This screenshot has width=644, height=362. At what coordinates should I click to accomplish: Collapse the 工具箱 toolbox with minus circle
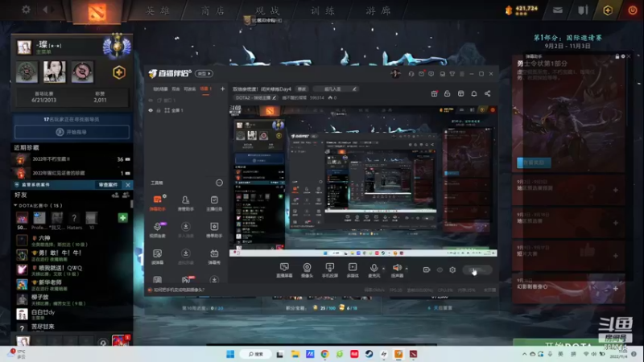pos(219,183)
